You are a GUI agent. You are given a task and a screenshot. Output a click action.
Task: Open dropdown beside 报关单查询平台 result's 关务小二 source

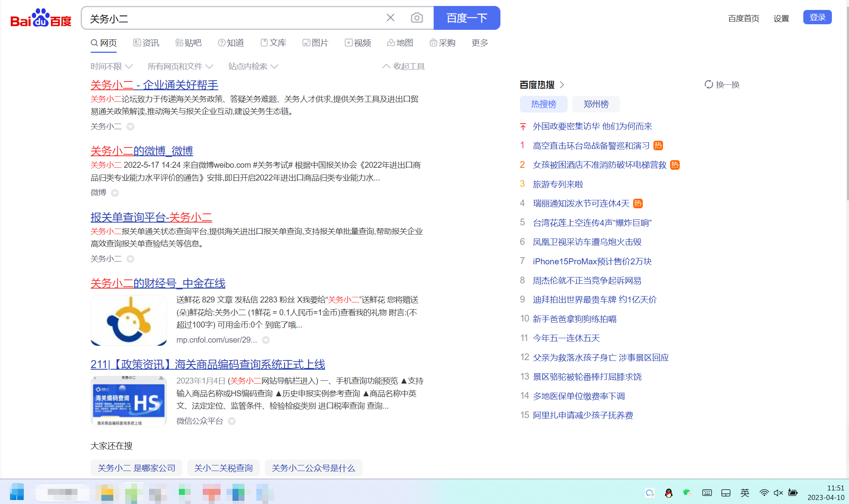tap(130, 259)
